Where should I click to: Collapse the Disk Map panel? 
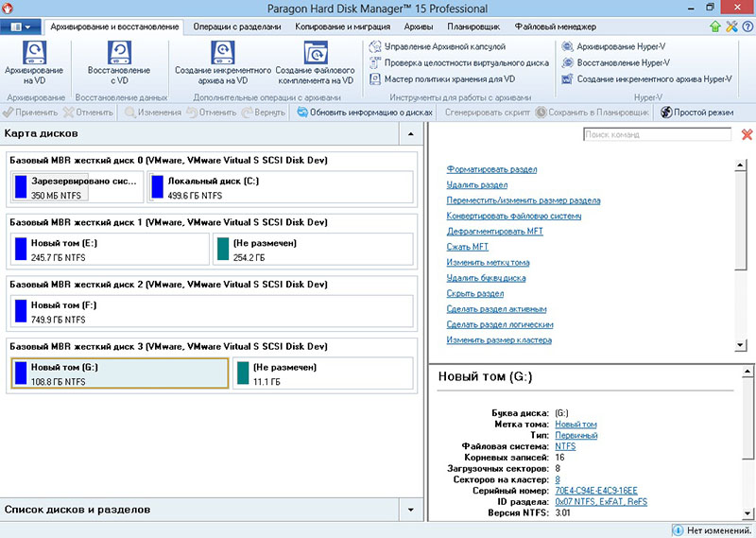tap(410, 134)
